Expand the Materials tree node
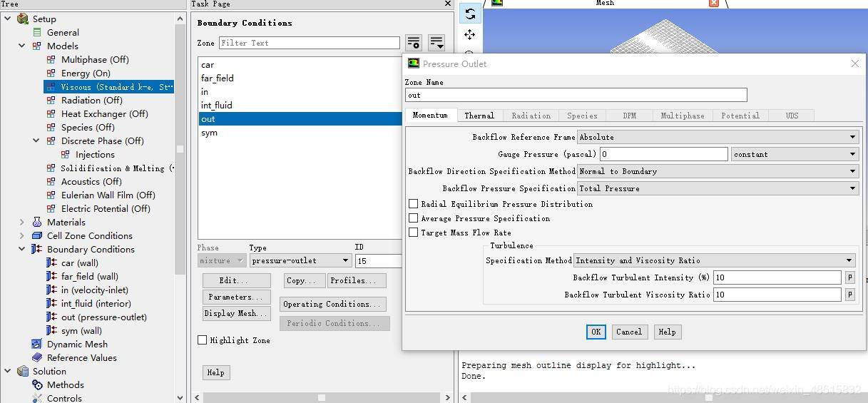This screenshot has height=403, width=868. 22,222
